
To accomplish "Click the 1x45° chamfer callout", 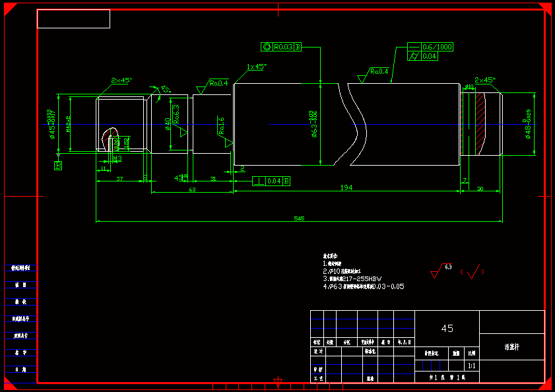I will (256, 67).
